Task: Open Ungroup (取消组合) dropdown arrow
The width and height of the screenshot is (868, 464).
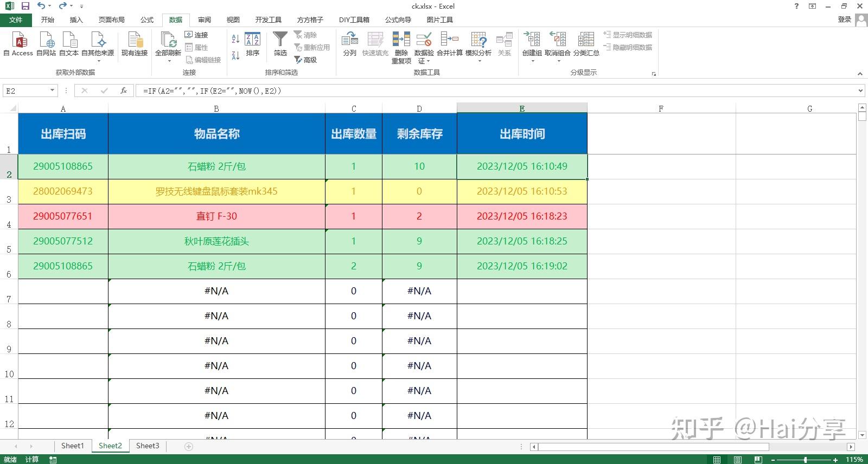Action: click(558, 61)
